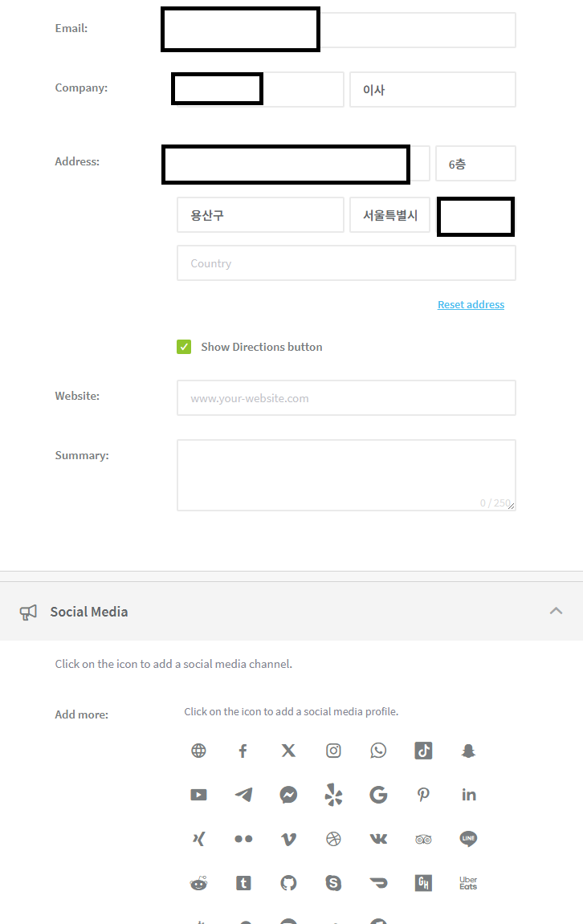583x924 pixels.
Task: Select the Website URL field
Action: tap(347, 397)
